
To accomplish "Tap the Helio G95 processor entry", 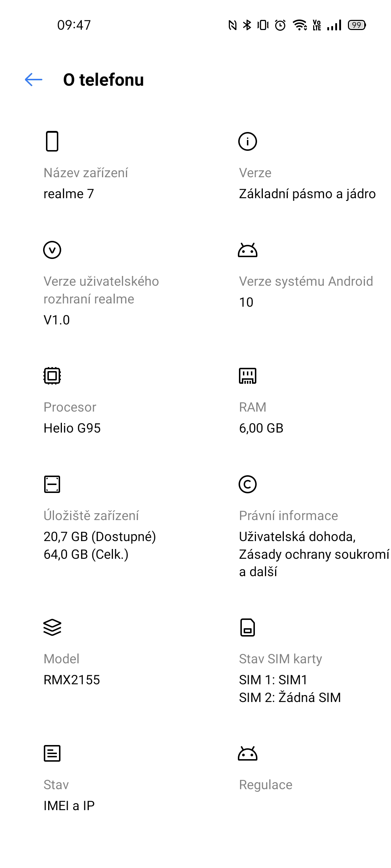I will coord(72,428).
